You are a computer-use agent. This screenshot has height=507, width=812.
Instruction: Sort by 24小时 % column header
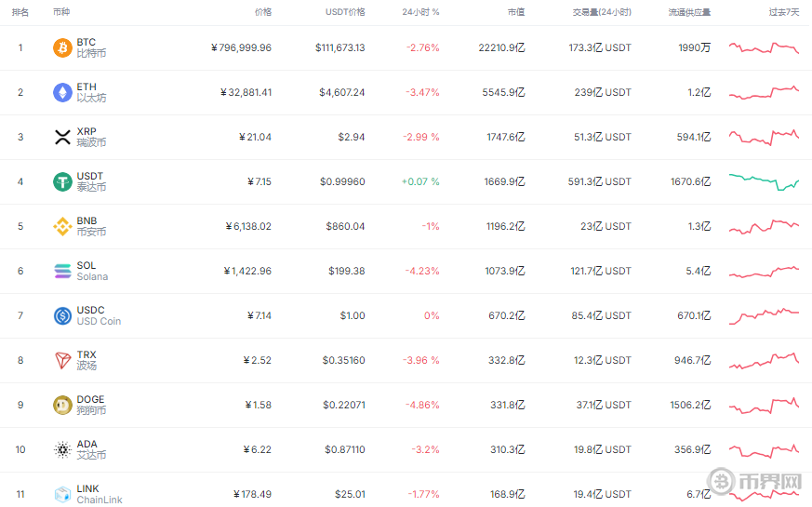pyautogui.click(x=420, y=12)
